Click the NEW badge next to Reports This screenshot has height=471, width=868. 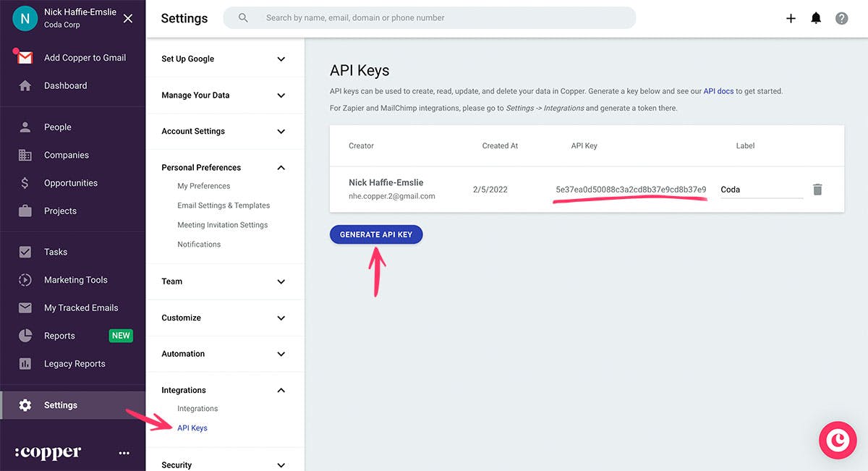[x=121, y=336]
